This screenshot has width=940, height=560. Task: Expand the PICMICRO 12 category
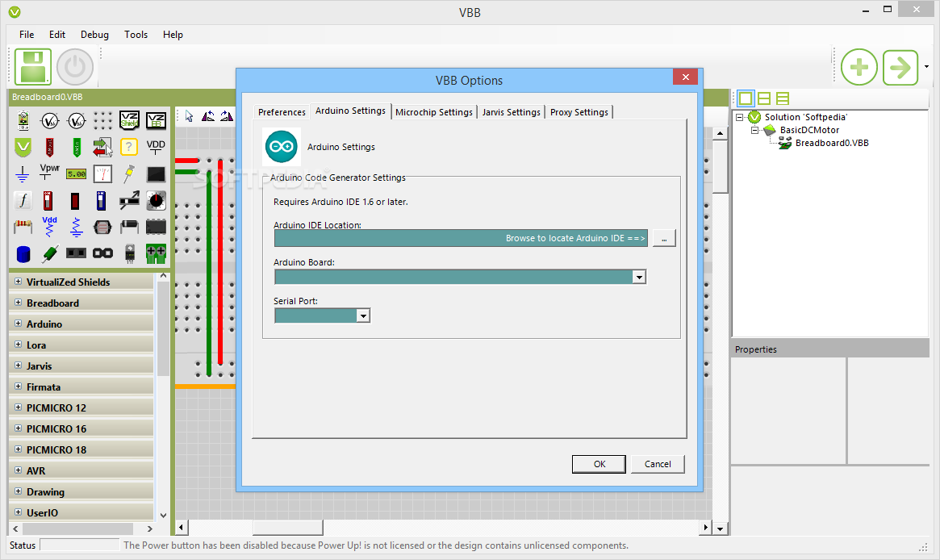(x=18, y=407)
